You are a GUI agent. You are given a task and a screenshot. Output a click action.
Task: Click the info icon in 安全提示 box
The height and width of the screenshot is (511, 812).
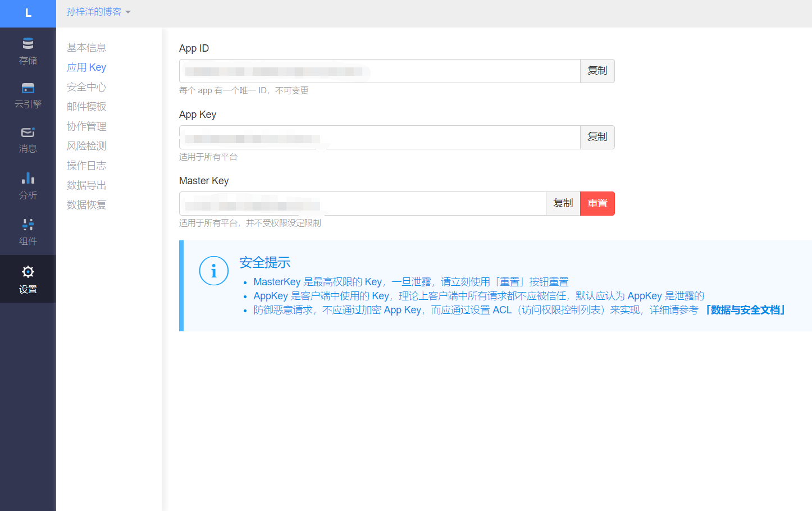213,271
